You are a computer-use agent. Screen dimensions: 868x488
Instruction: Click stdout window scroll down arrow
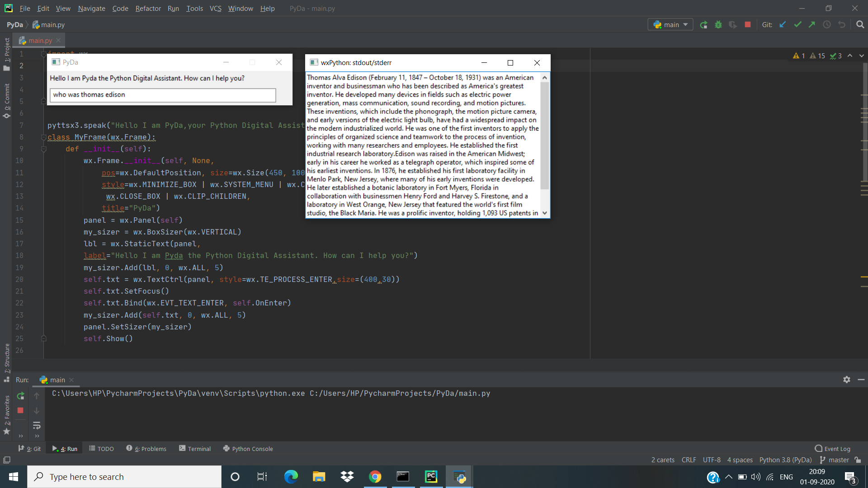[x=545, y=213]
